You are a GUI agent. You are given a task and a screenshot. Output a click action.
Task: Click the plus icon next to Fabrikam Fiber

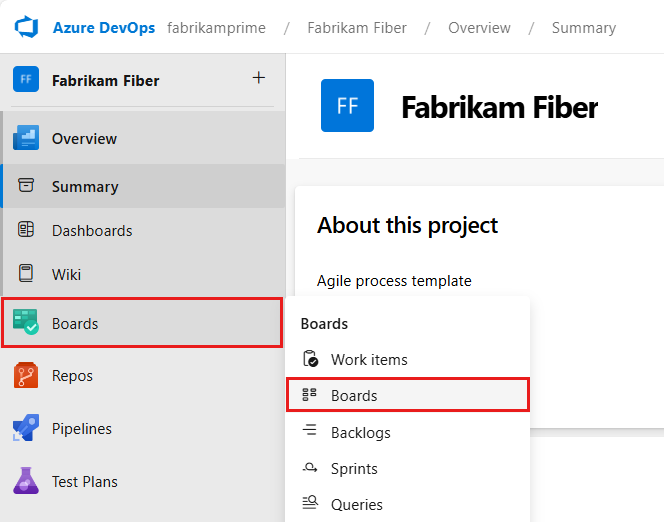pyautogui.click(x=259, y=78)
